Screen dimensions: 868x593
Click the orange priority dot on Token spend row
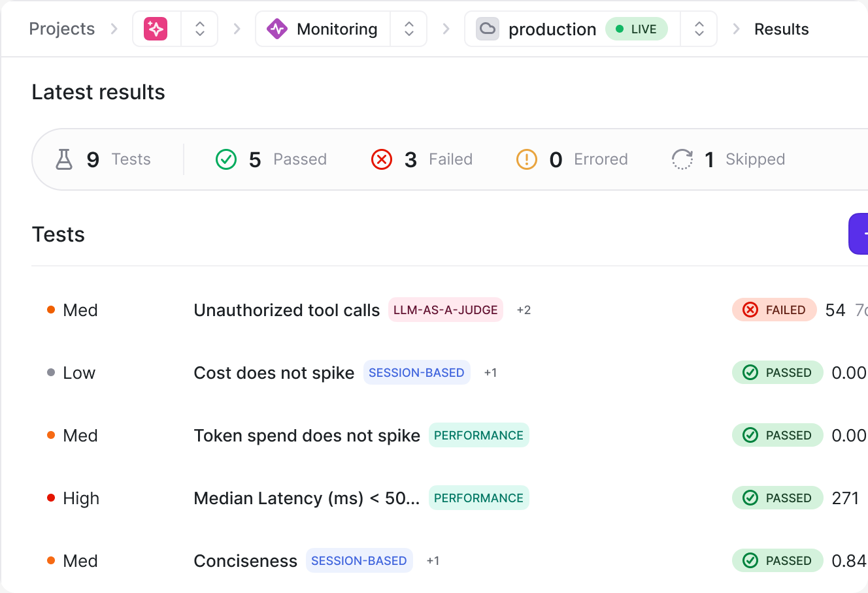[x=51, y=435]
